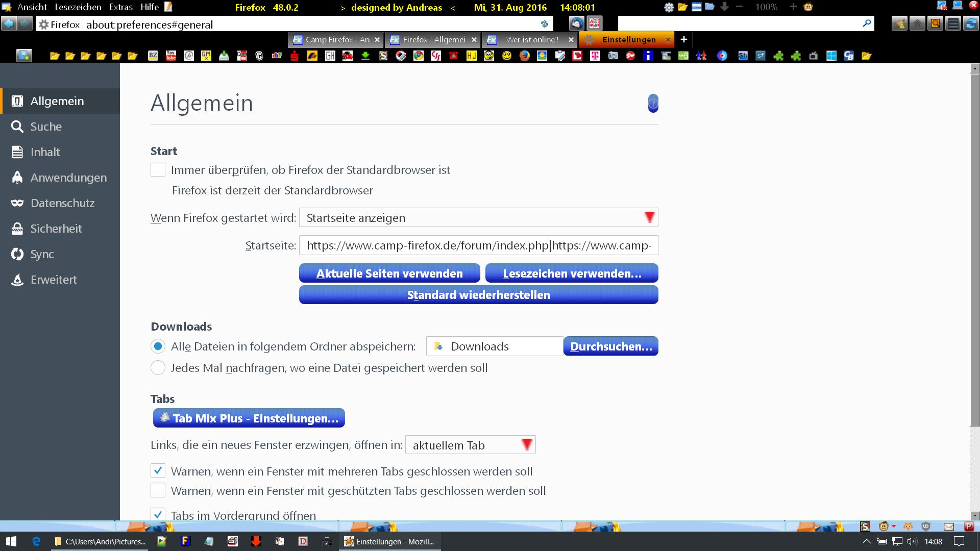Click the blue help icon beside Allgemein
The image size is (980, 551).
point(653,104)
